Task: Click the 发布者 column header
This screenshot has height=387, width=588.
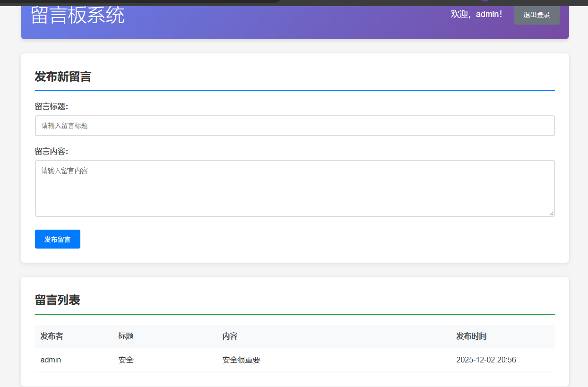Action: click(52, 336)
